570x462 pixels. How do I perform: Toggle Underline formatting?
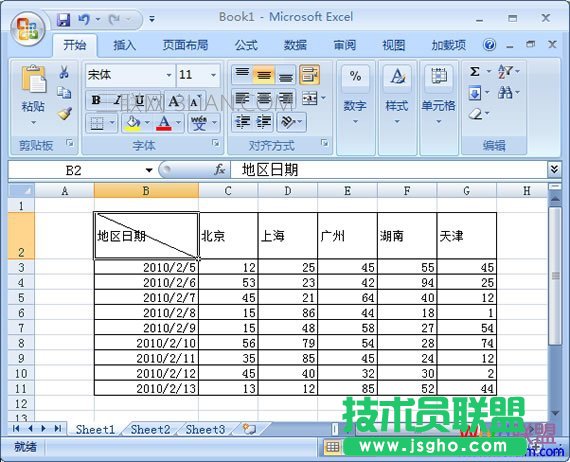pyautogui.click(x=140, y=100)
